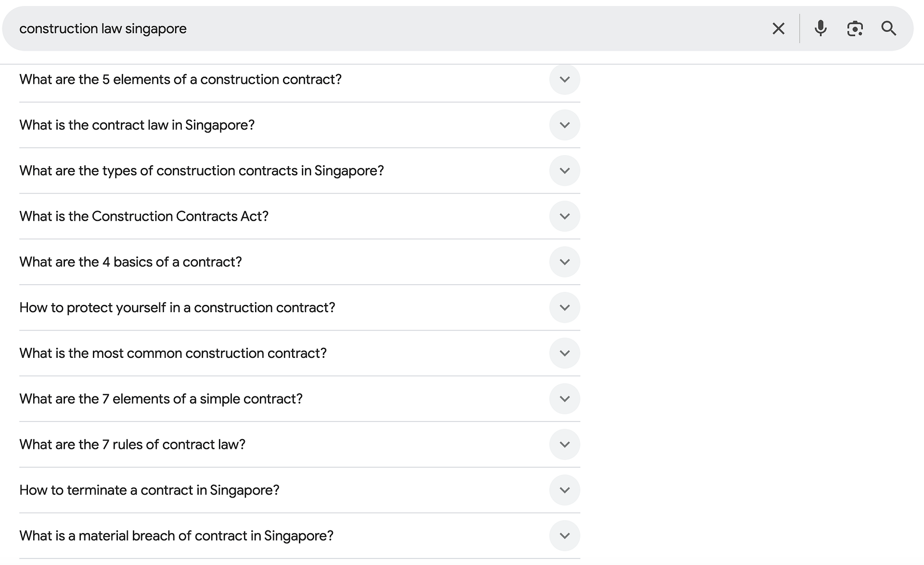The image size is (924, 565).
Task: Expand chevron for Construction Contracts Act
Action: click(565, 216)
